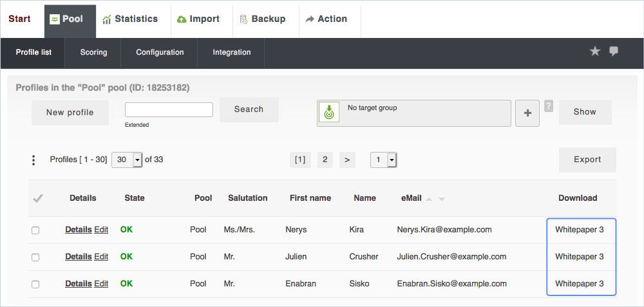Open Details link for Nerys Kira

click(x=78, y=230)
